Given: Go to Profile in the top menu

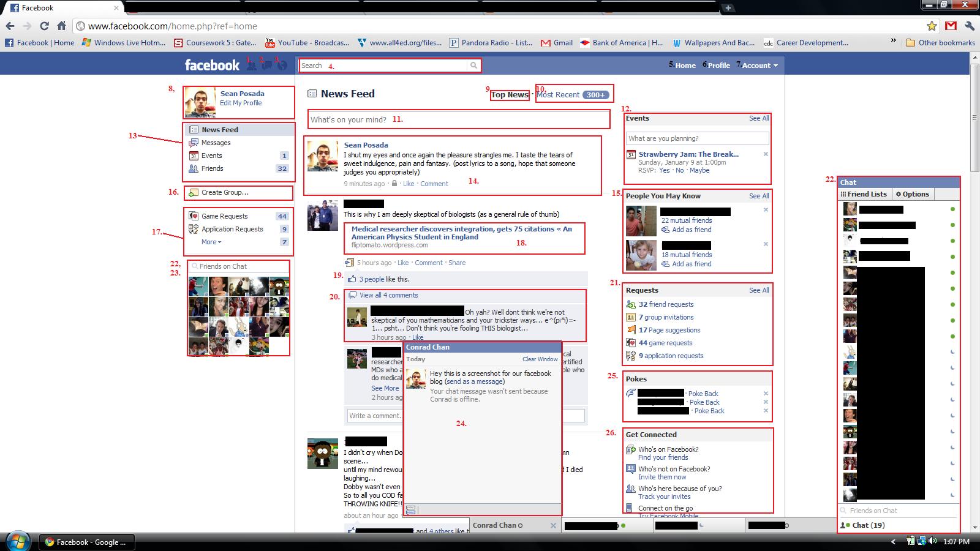Looking at the screenshot, I should click(719, 65).
